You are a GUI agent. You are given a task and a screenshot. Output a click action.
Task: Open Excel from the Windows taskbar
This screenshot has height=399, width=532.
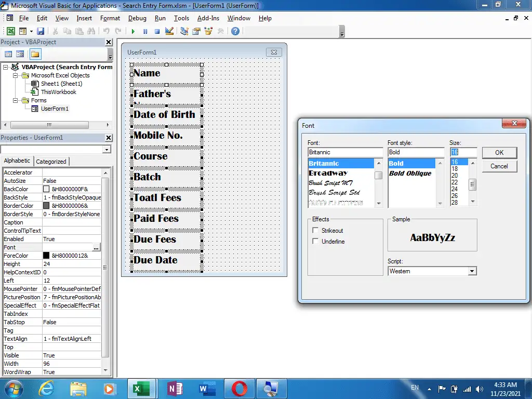(x=141, y=389)
